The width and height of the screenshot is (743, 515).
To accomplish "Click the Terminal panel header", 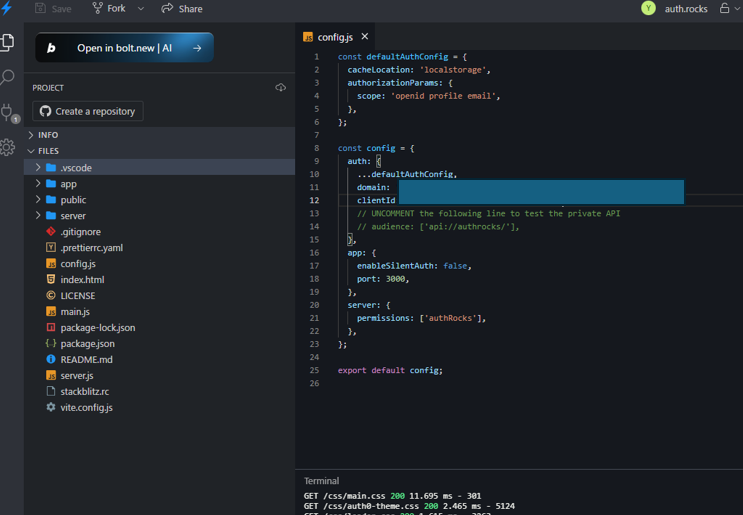I will [321, 481].
